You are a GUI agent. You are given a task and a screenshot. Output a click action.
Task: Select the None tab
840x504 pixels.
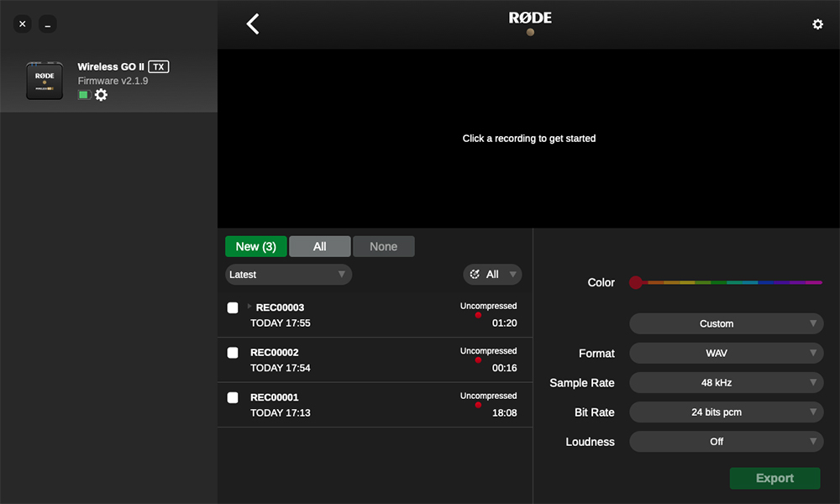[x=384, y=246]
